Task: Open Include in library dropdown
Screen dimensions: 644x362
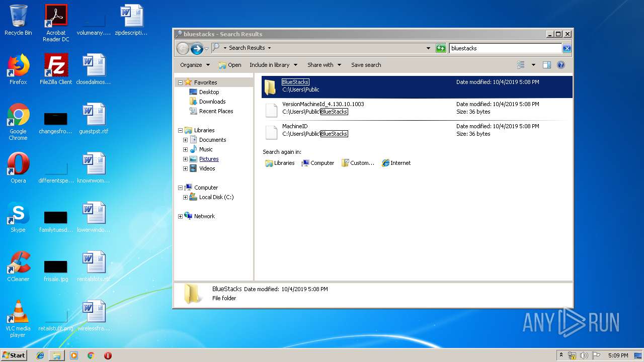Action: 273,65
